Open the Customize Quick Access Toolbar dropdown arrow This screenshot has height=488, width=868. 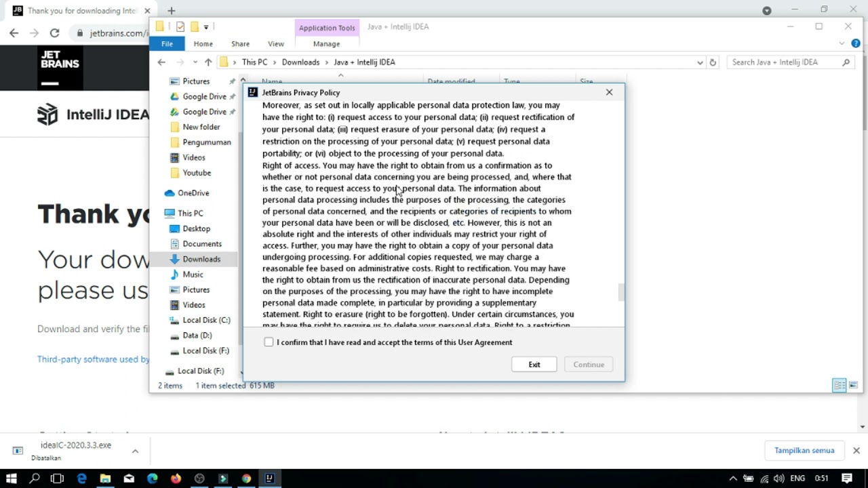pyautogui.click(x=206, y=27)
